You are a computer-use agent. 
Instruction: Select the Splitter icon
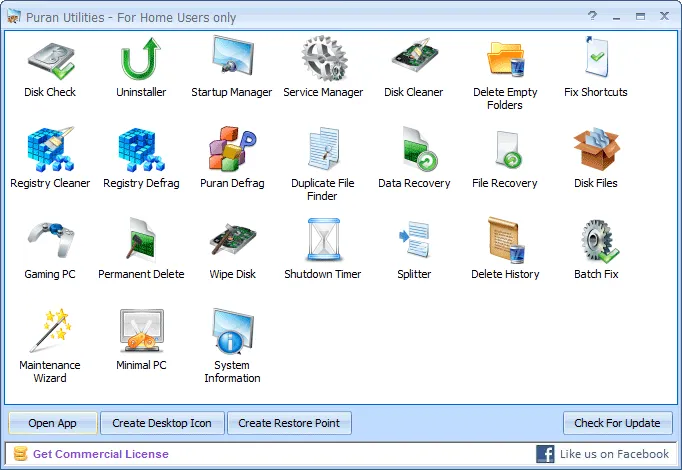pos(415,239)
